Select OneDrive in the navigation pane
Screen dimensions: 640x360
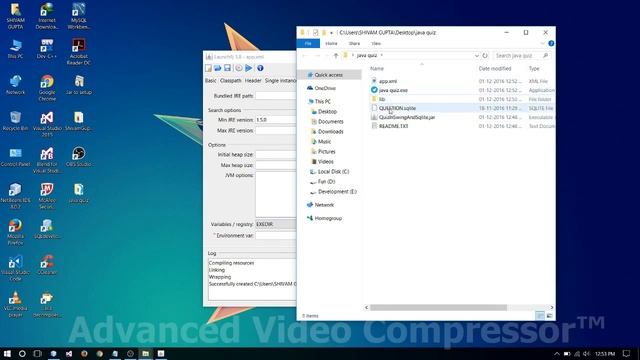point(325,88)
